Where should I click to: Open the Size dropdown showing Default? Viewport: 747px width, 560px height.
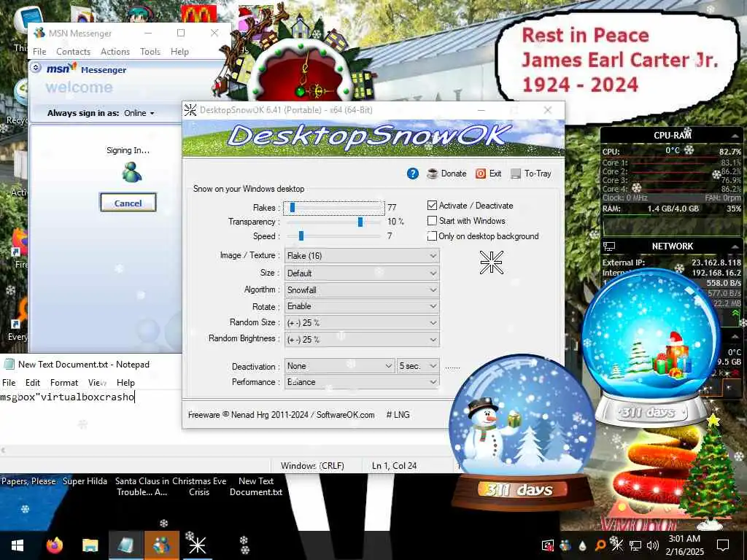362,273
